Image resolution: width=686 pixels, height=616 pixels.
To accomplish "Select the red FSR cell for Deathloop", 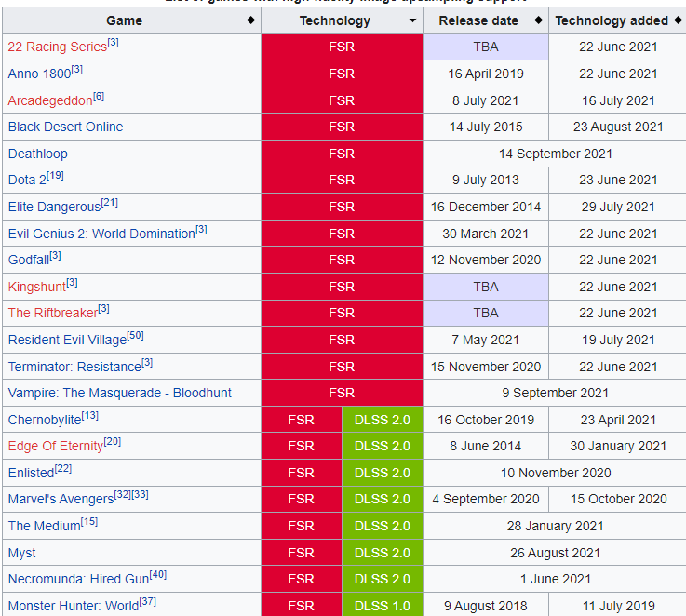I will click(343, 154).
